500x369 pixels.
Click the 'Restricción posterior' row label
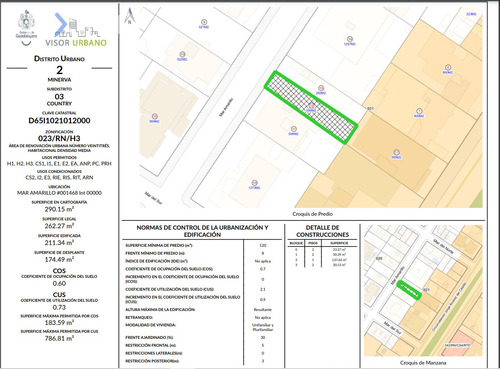click(152, 361)
